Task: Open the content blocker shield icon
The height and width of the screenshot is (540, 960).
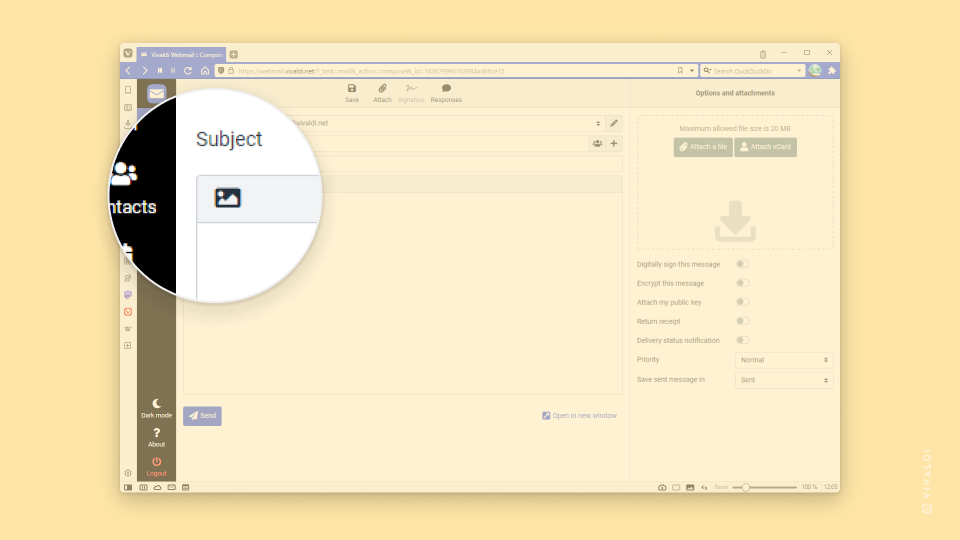Action: (221, 71)
